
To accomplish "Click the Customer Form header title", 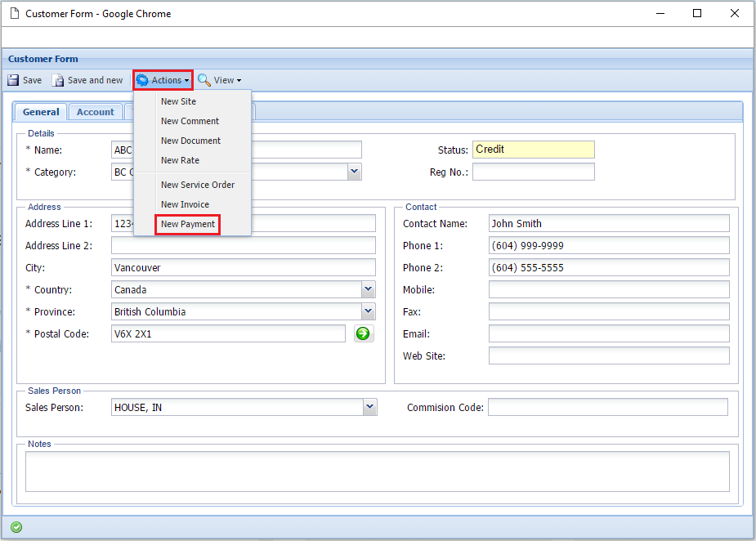I will click(43, 59).
